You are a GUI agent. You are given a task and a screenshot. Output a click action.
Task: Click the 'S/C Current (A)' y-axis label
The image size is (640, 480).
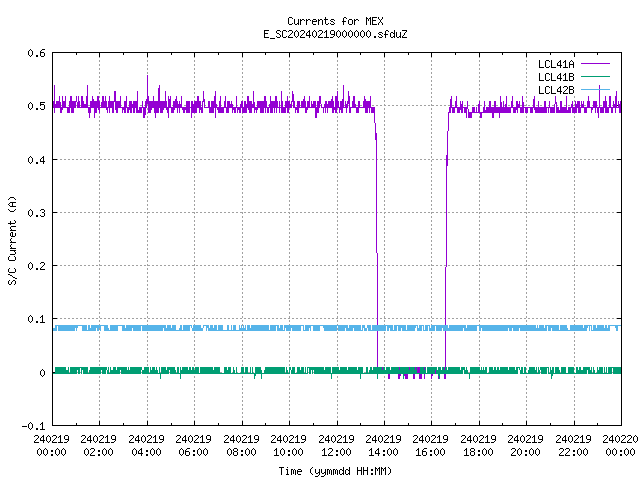(x=12, y=240)
